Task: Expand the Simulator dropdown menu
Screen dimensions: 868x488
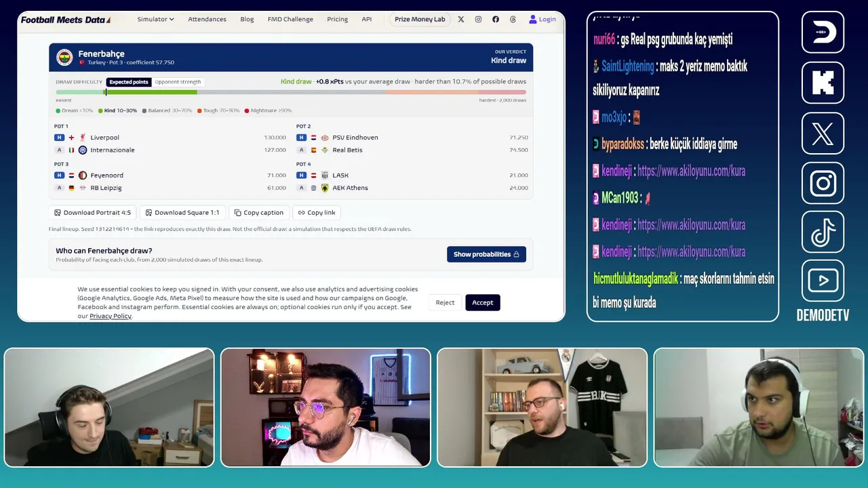Action: coord(155,20)
